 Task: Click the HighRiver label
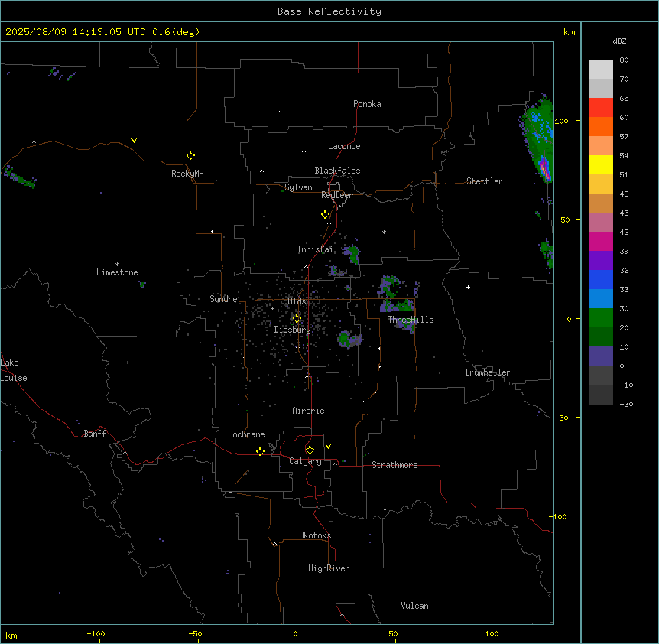tap(329, 568)
